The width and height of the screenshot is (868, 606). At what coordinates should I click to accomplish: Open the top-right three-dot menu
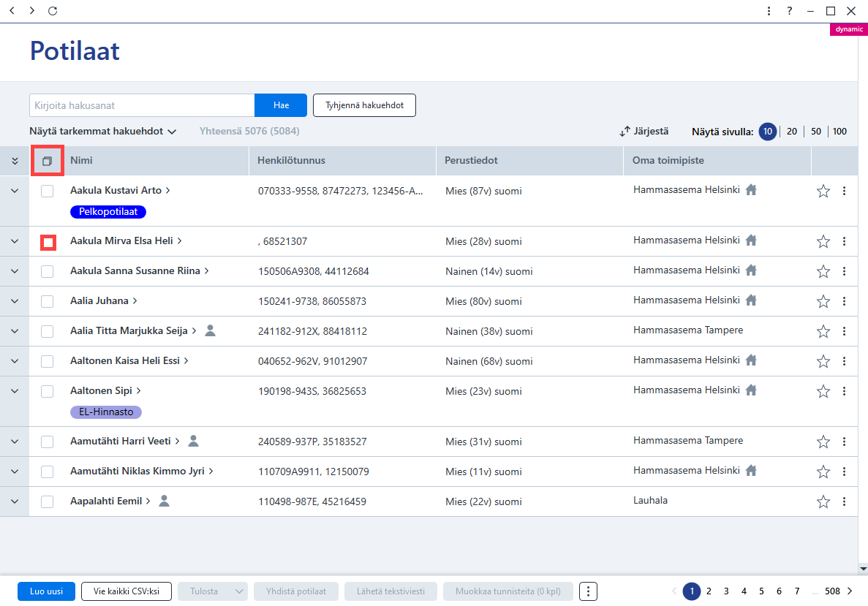(769, 10)
